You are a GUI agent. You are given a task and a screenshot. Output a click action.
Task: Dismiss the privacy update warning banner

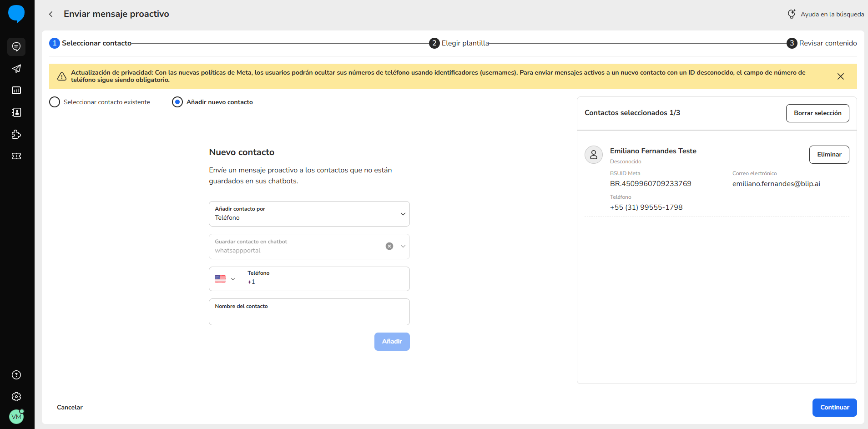coord(841,76)
